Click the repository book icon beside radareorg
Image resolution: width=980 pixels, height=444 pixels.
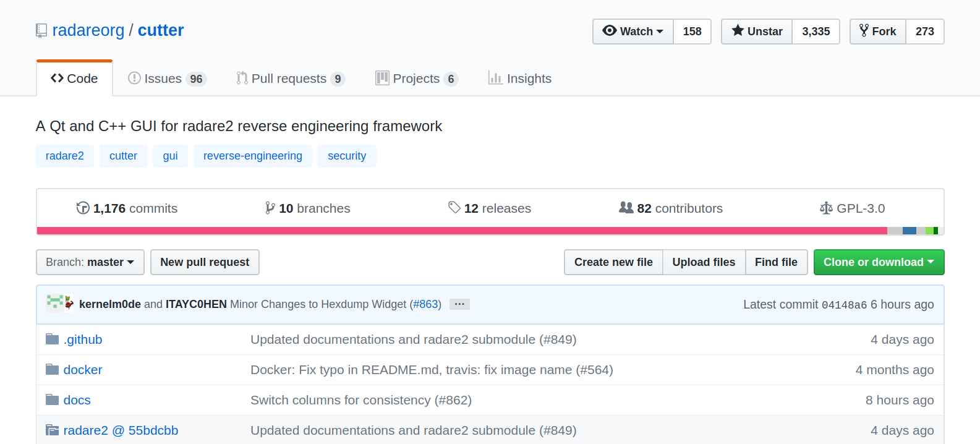pyautogui.click(x=41, y=31)
